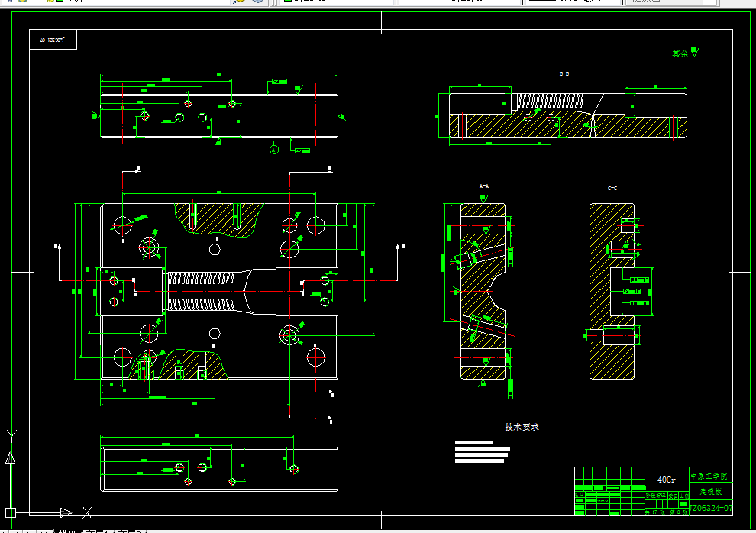The width and height of the screenshot is (756, 533).
Task: Click the B-B section view label
Action: click(564, 74)
